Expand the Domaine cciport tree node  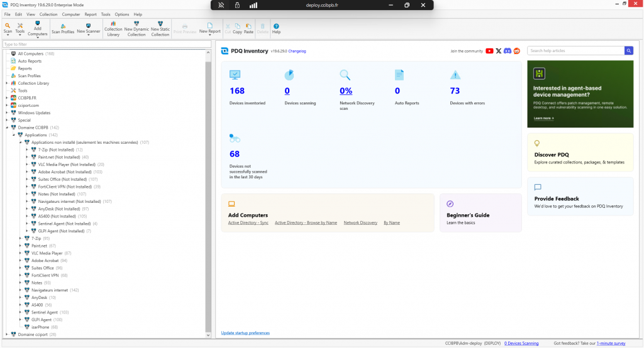tap(6, 334)
